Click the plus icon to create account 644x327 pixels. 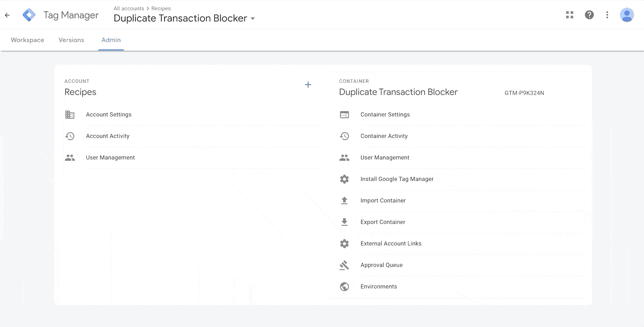click(308, 85)
